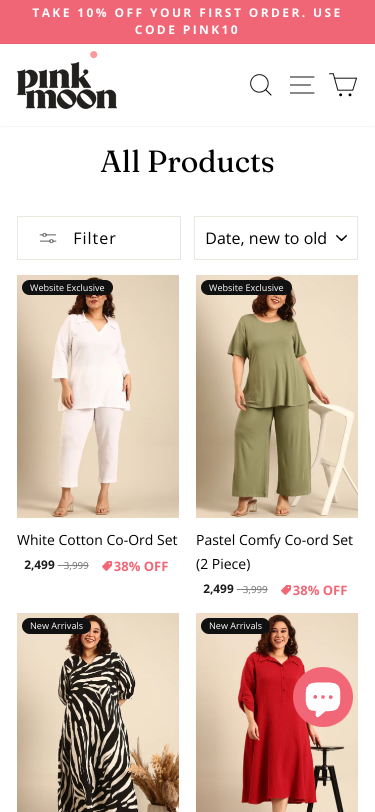
Task: Click discount tag icon on Pastel Comfy Set
Action: [x=286, y=590]
